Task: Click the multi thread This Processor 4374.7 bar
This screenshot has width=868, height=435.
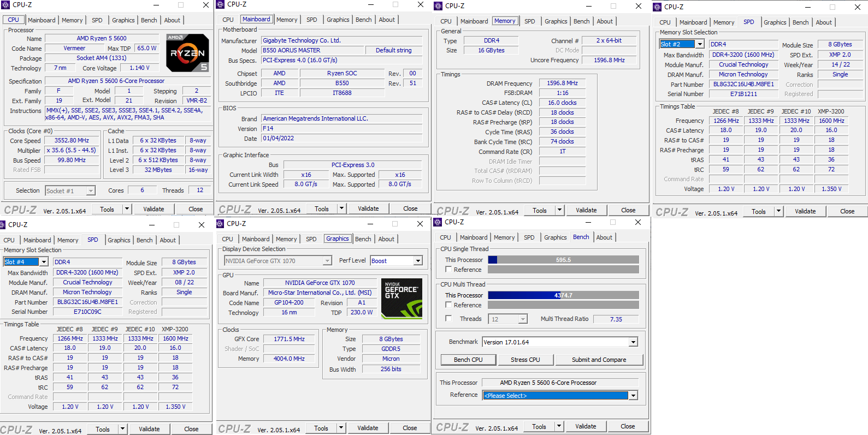Action: (563, 295)
